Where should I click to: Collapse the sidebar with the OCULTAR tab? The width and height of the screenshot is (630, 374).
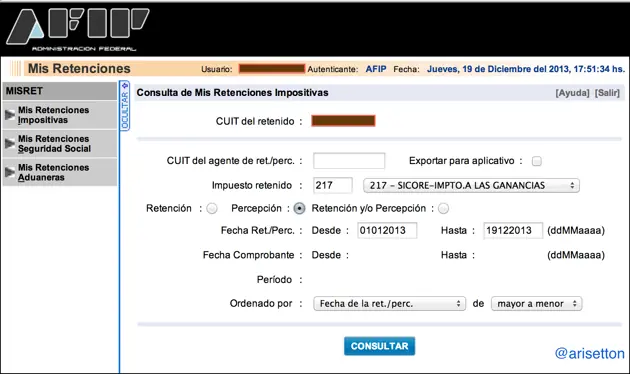point(125,105)
